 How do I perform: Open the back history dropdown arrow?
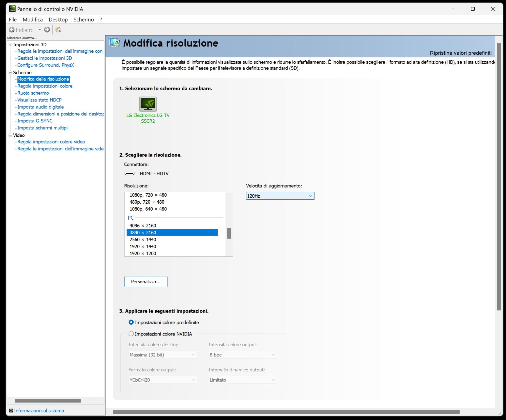click(x=39, y=30)
